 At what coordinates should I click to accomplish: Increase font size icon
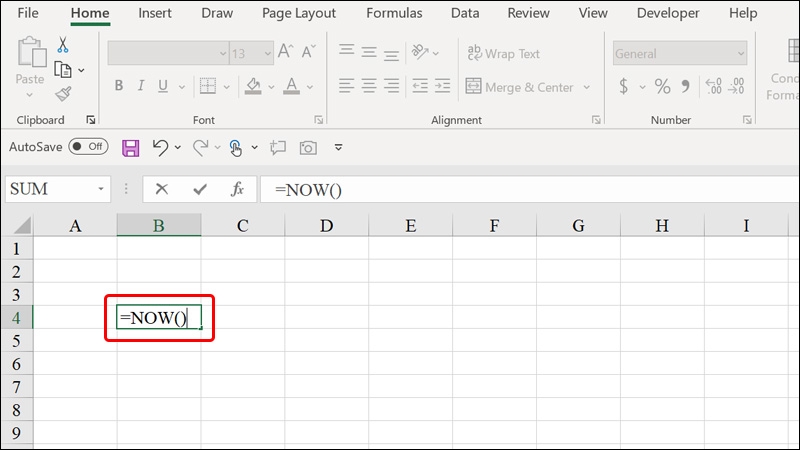click(285, 51)
